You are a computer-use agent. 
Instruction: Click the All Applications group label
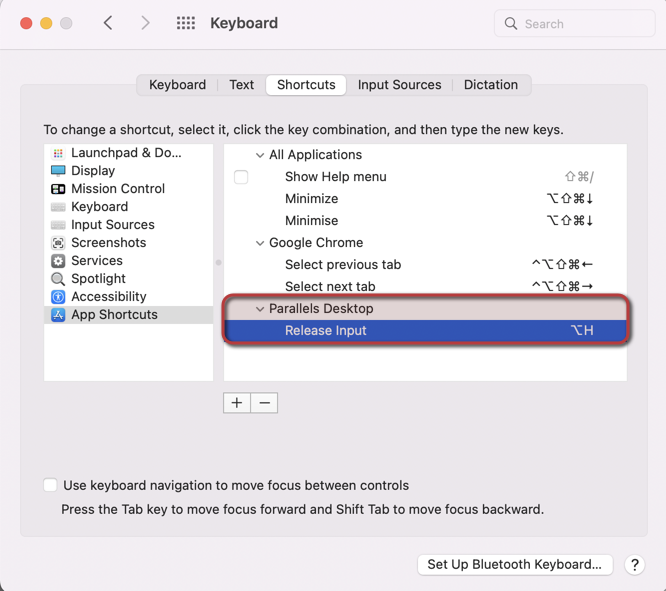click(x=316, y=155)
